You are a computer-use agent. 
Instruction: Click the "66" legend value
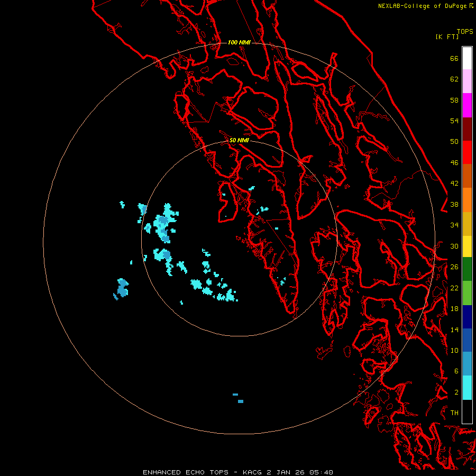[x=454, y=58]
